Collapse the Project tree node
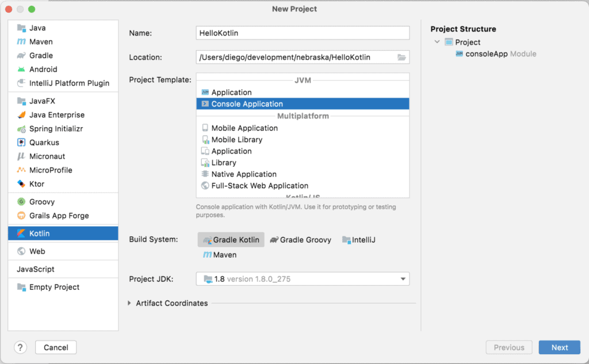 click(x=437, y=42)
